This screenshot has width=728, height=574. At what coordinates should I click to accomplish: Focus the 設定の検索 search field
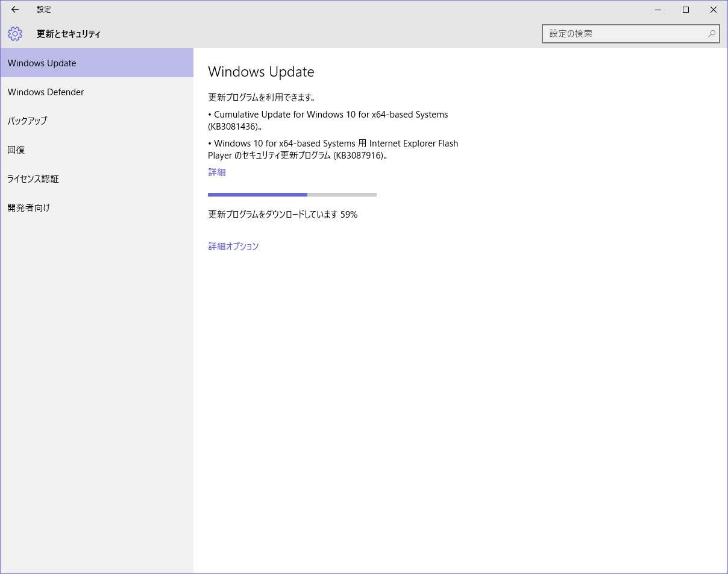(x=631, y=34)
